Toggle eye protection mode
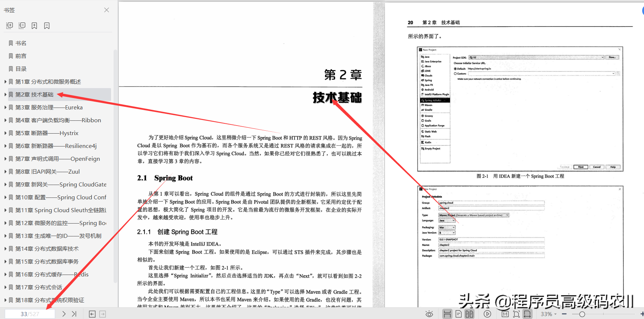Screen dimensions: 644x319 [x=429, y=314]
